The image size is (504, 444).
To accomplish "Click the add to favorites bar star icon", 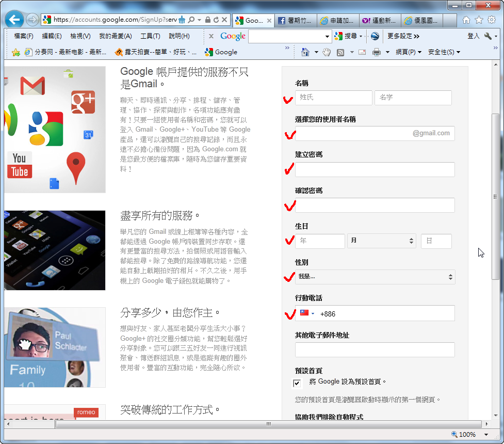I will (x=15, y=52).
